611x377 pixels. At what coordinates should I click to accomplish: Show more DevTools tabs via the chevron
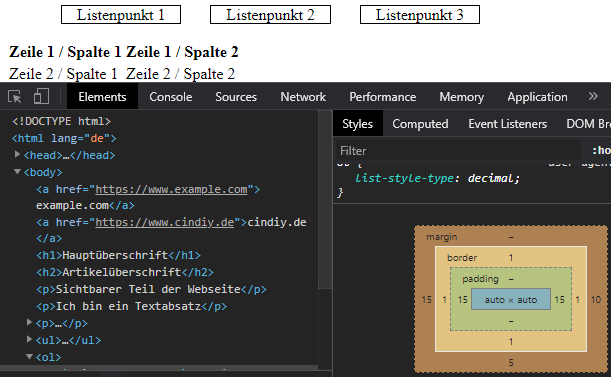[x=593, y=96]
